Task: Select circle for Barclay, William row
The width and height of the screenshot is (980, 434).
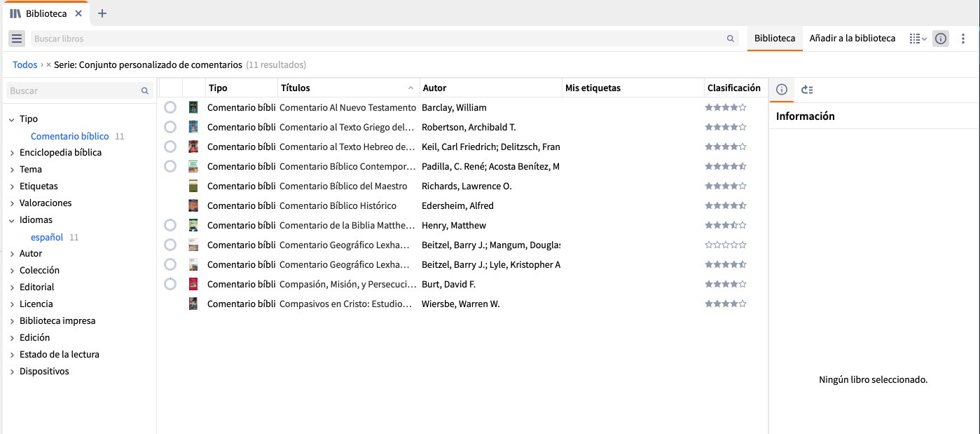Action: coord(170,107)
